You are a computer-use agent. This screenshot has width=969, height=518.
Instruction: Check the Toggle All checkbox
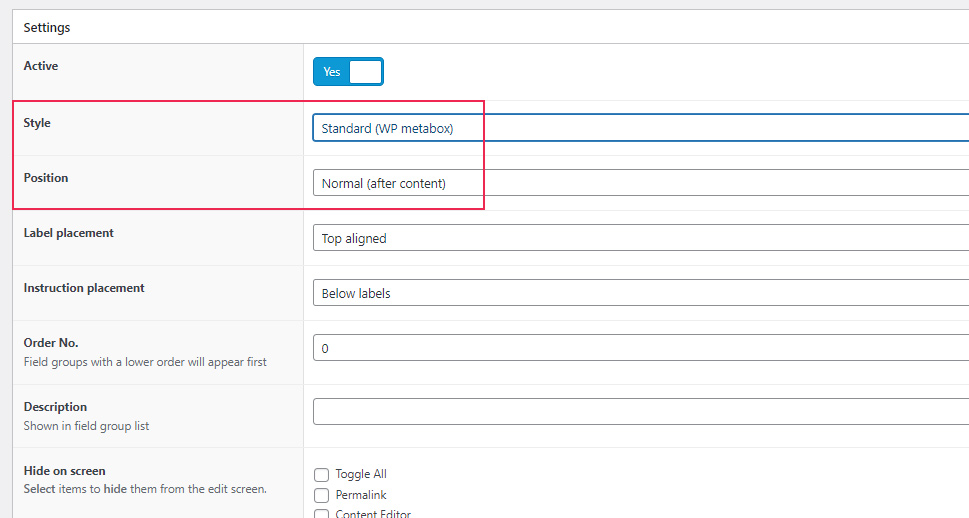[321, 475]
